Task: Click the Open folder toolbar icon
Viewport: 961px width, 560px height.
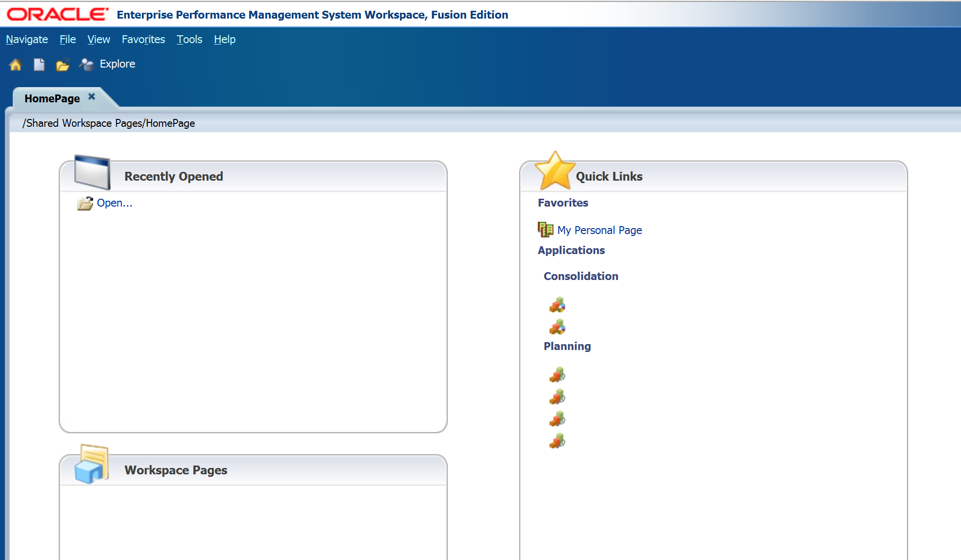Action: (x=62, y=64)
